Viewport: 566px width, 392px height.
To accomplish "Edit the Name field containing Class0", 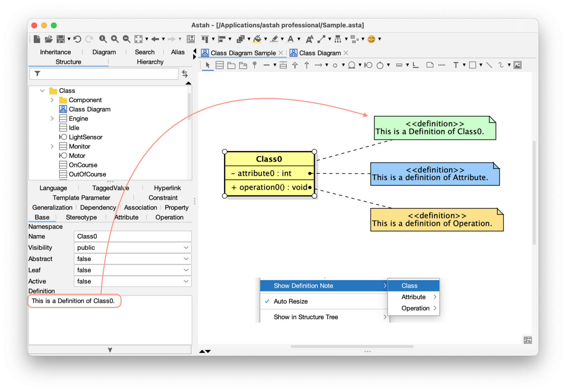I will pyautogui.click(x=132, y=236).
